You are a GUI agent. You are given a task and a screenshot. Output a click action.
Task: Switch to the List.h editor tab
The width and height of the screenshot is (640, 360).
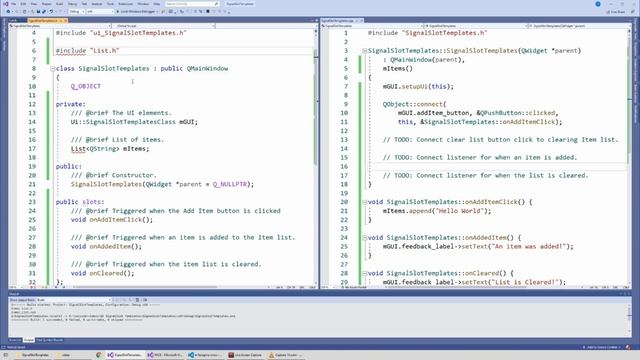13,20
